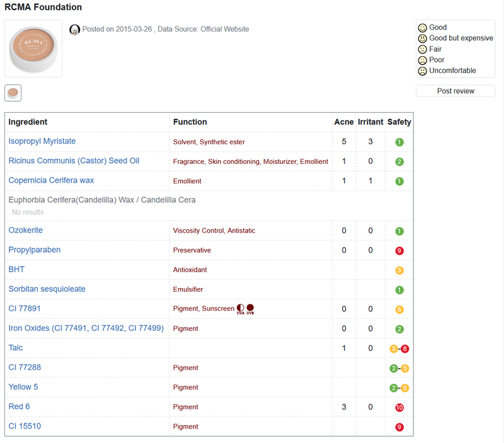Click safety badge 2 for Iron Oxides

(x=399, y=329)
